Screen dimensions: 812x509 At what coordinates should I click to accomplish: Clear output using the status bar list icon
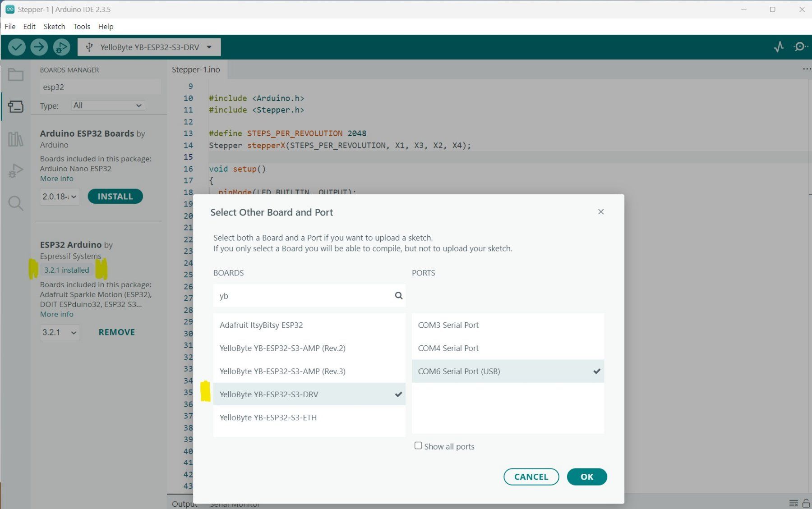[794, 503]
